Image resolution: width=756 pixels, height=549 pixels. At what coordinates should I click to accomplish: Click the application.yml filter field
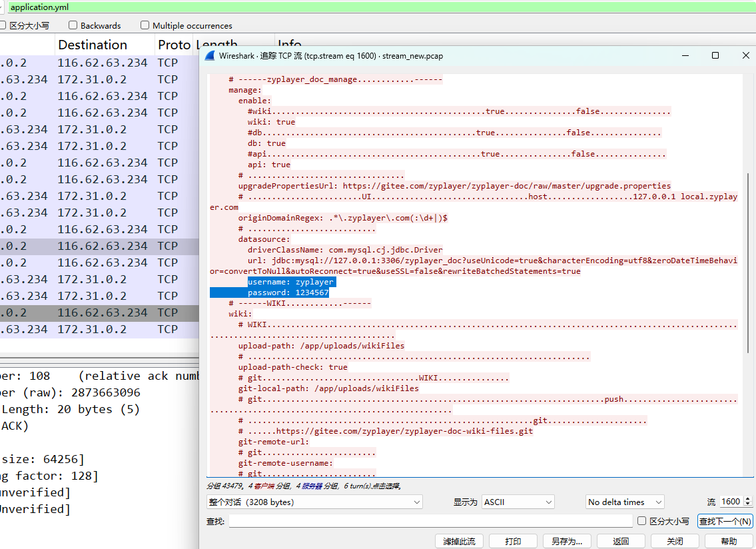381,7
